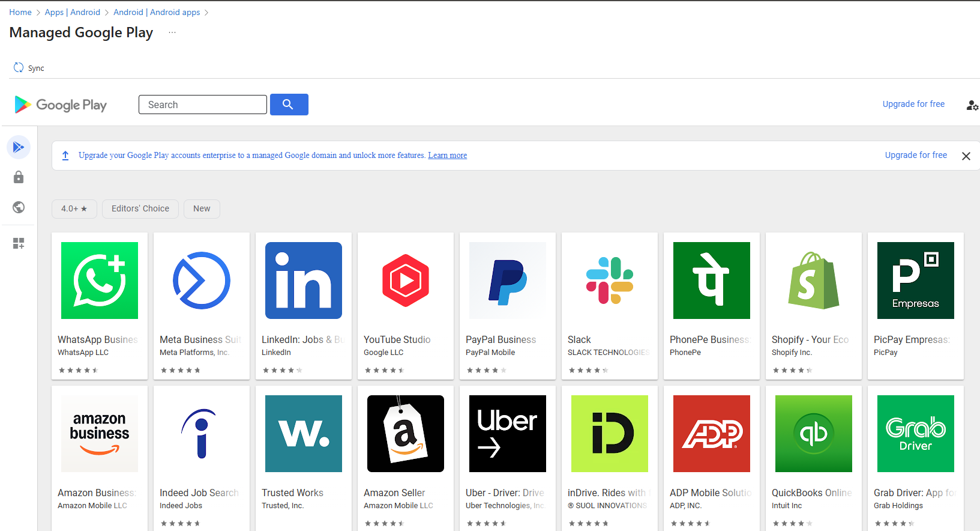
Task: Select the Slack app icon
Action: point(609,281)
